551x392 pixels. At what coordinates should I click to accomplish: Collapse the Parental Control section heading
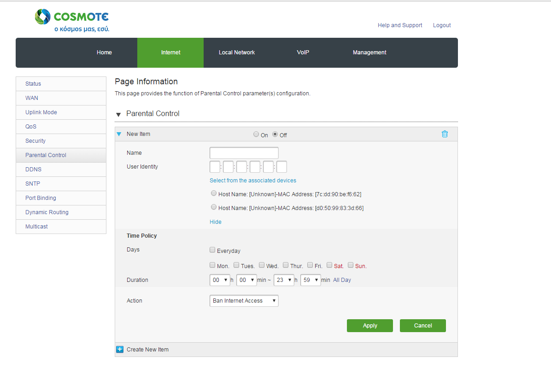pyautogui.click(x=152, y=113)
